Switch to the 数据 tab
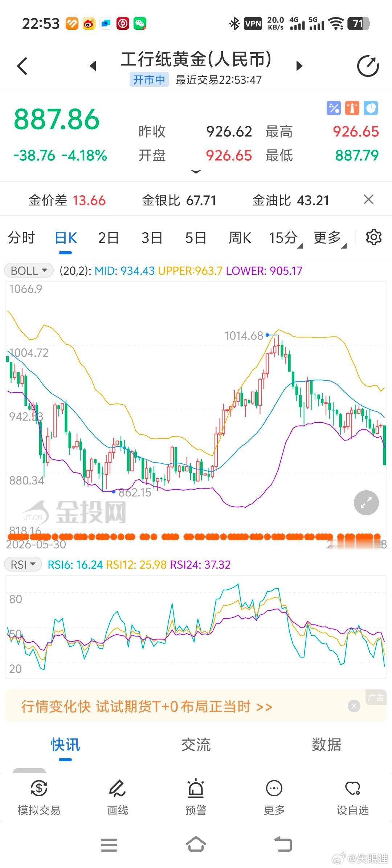This screenshot has height=868, width=392. coord(326,745)
